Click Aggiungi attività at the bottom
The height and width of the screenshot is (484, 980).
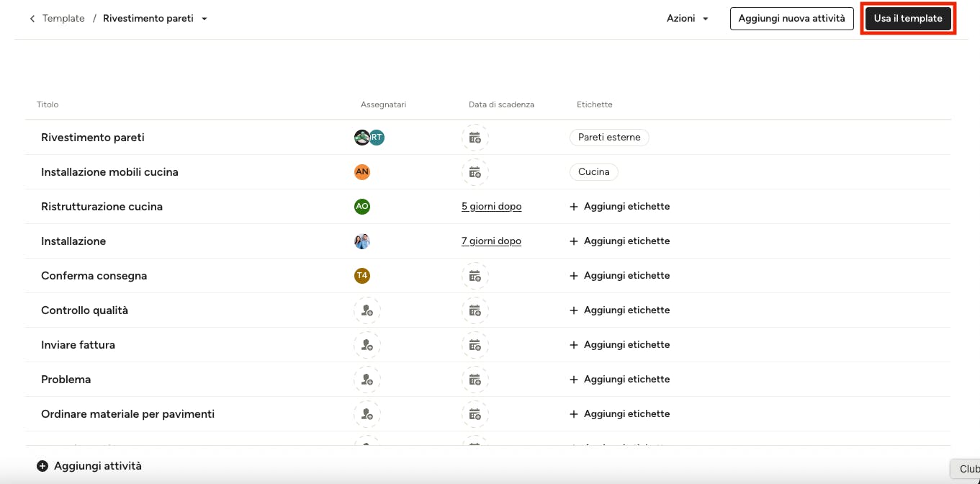89,466
